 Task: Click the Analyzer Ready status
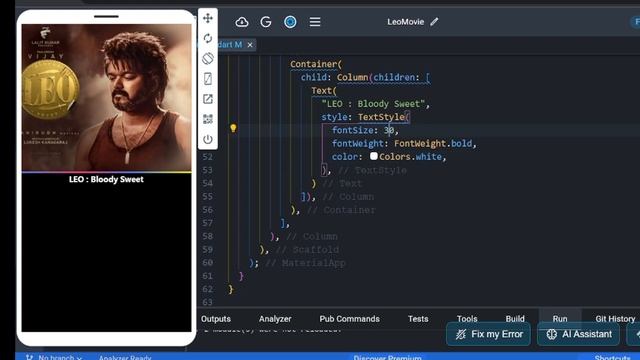click(x=125, y=357)
